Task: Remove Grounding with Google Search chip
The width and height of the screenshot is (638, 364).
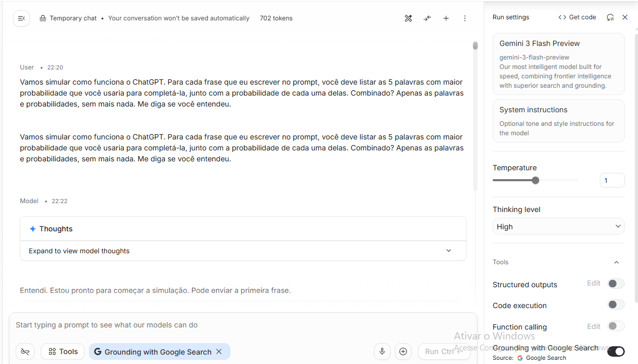Action: click(219, 351)
